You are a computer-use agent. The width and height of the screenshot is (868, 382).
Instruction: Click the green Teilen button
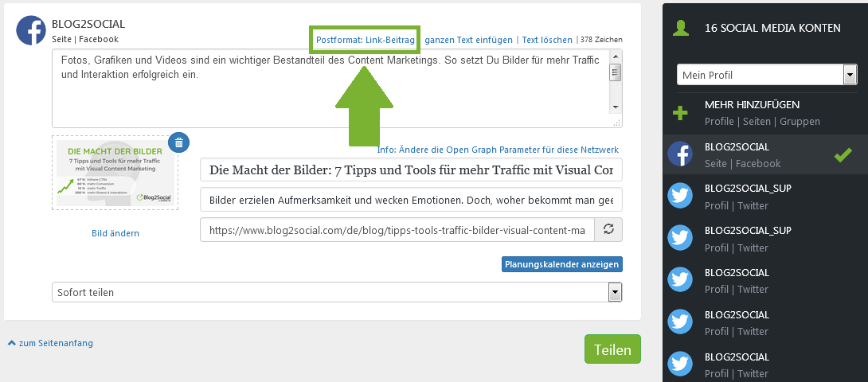(612, 349)
